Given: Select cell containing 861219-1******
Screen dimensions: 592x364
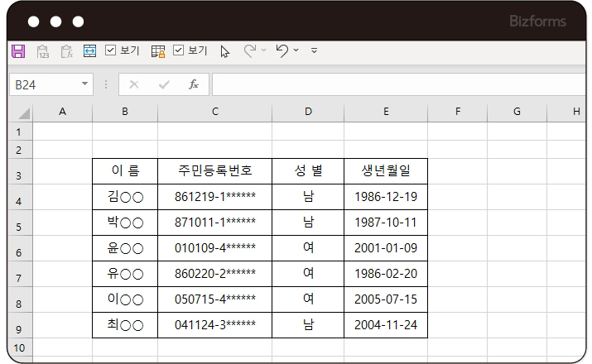Looking at the screenshot, I should coord(214,197).
